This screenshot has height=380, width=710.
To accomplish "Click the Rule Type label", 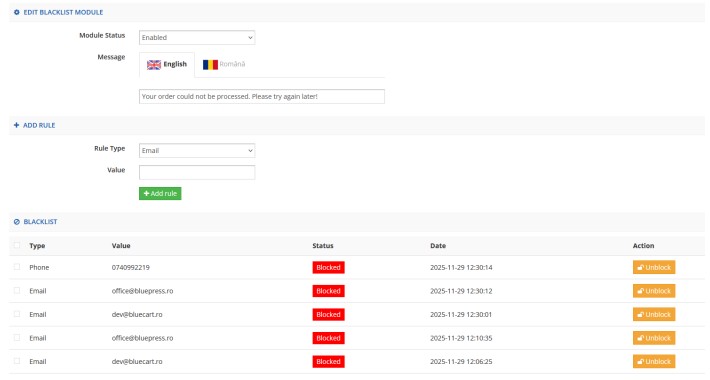I will pyautogui.click(x=110, y=149).
